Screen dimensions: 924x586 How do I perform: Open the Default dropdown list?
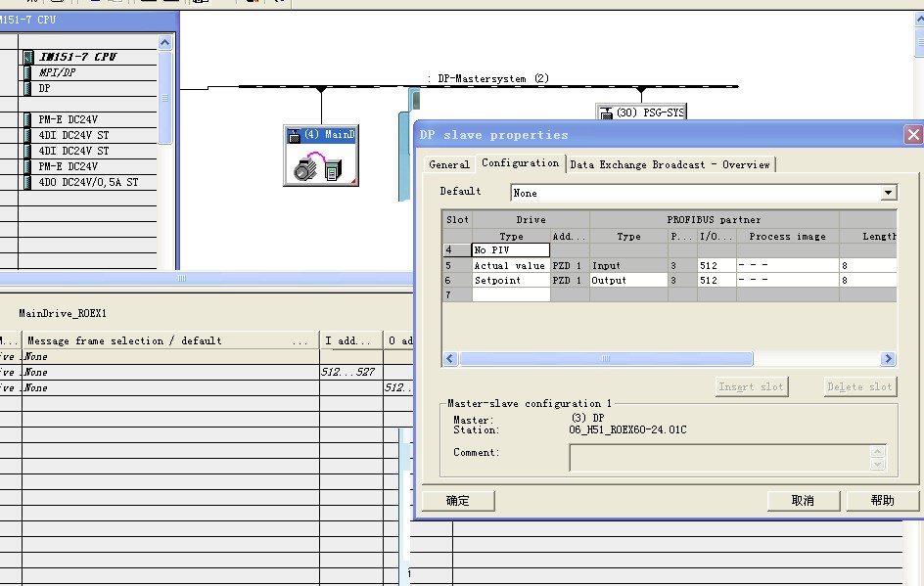coord(888,193)
